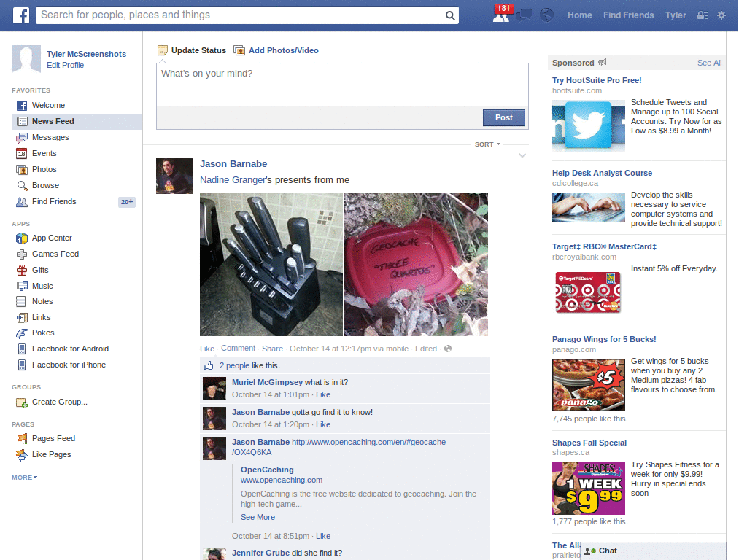This screenshot has height=560, width=747.
Task: Click the thumbs-up icon beside '2 people like this'
Action: click(x=208, y=366)
